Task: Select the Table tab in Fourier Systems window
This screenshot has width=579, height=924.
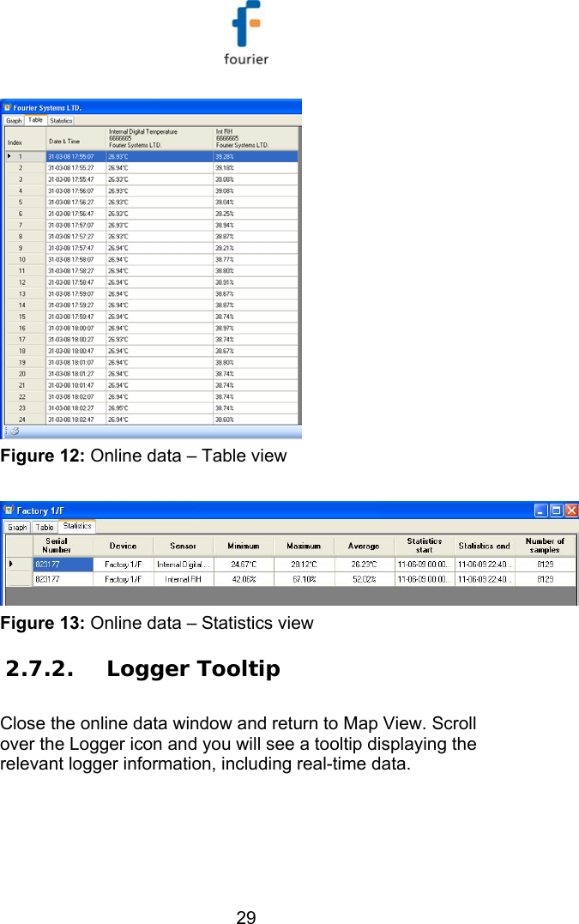Action: (36, 120)
